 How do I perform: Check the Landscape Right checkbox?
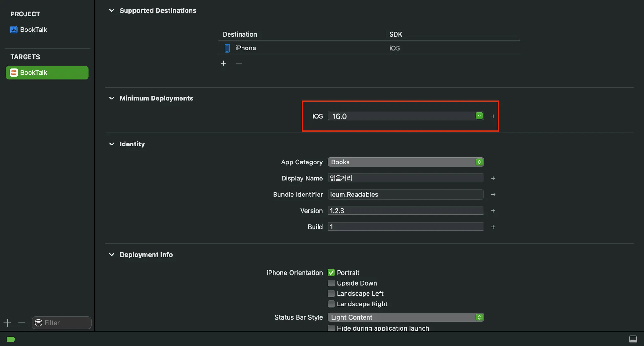[331, 304]
